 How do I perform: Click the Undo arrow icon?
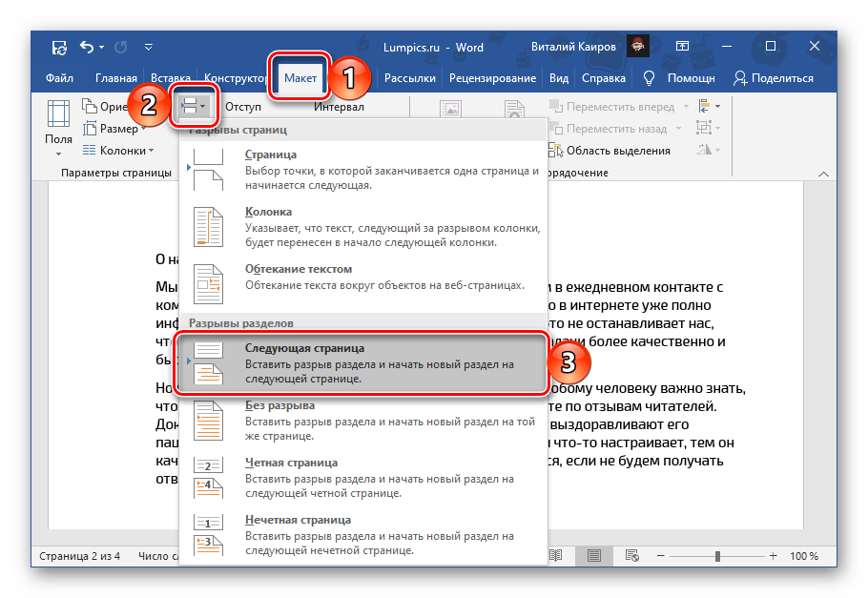point(87,47)
